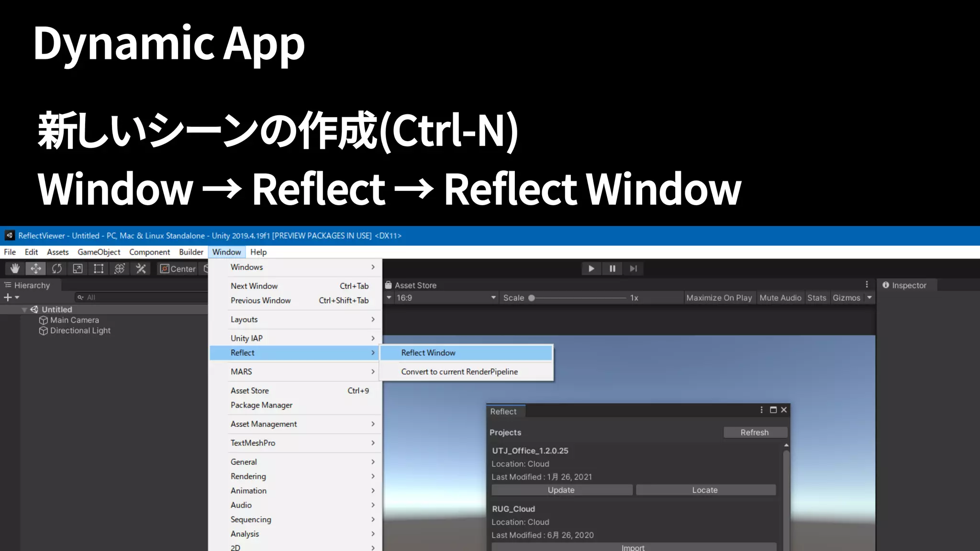Open the Help menu
The image size is (980, 551).
(x=258, y=252)
